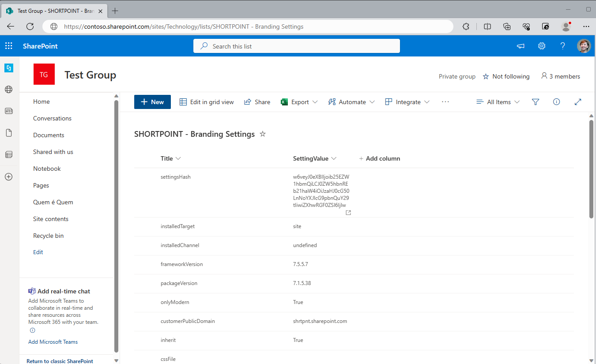
Task: Open the more commands ellipsis
Action: tap(445, 102)
